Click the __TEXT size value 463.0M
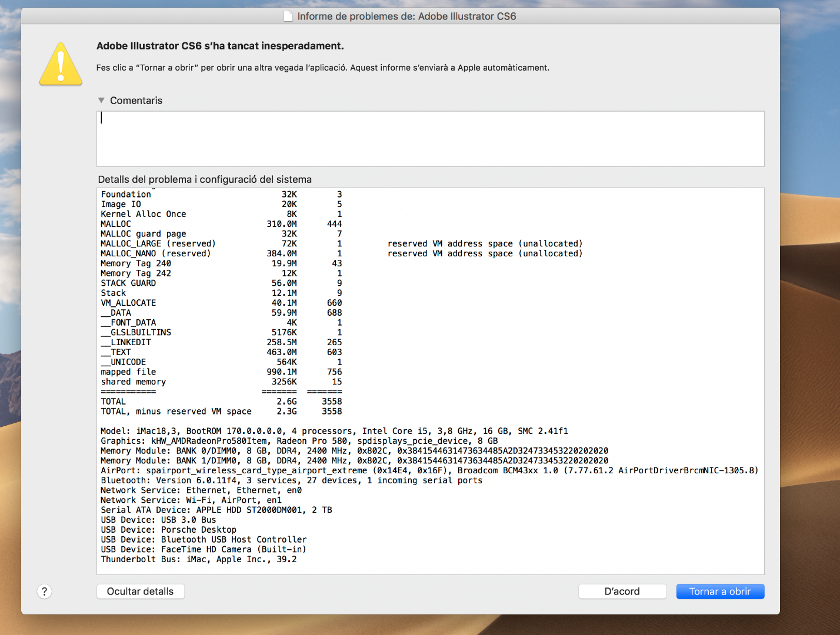 pyautogui.click(x=282, y=353)
